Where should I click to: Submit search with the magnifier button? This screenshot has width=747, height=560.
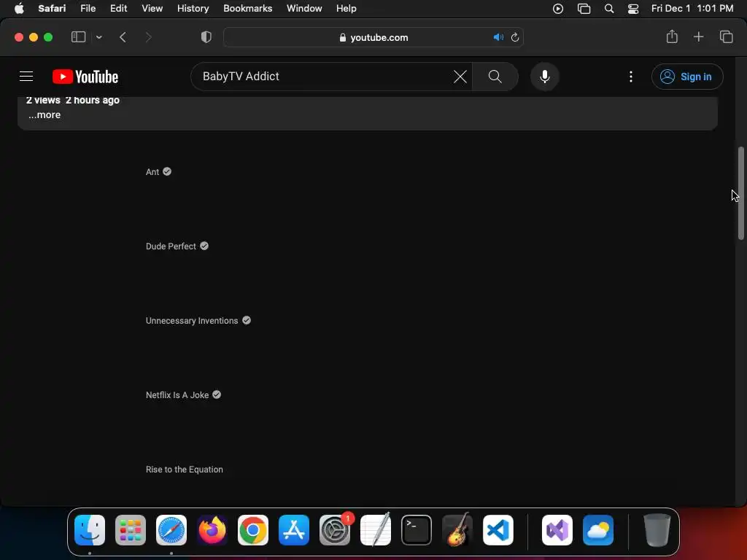[x=495, y=76]
